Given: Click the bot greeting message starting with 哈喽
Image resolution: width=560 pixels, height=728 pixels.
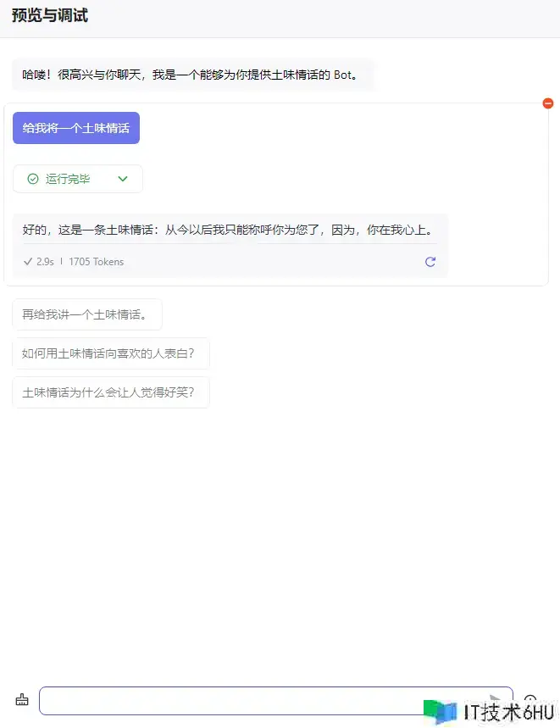Looking at the screenshot, I should pos(191,75).
